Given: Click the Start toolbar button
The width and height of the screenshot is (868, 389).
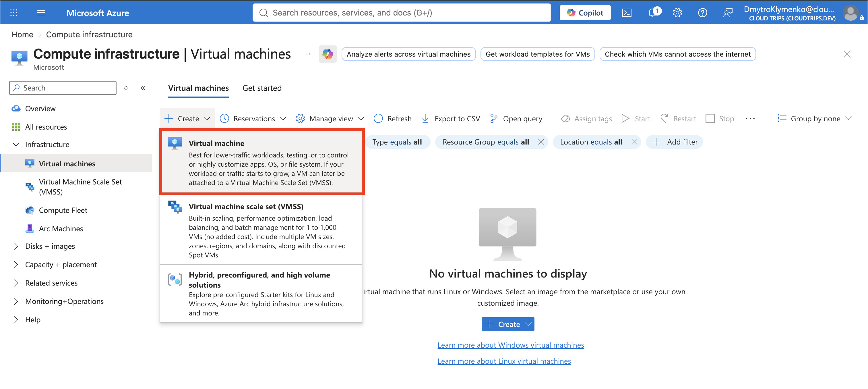Looking at the screenshot, I should point(636,119).
